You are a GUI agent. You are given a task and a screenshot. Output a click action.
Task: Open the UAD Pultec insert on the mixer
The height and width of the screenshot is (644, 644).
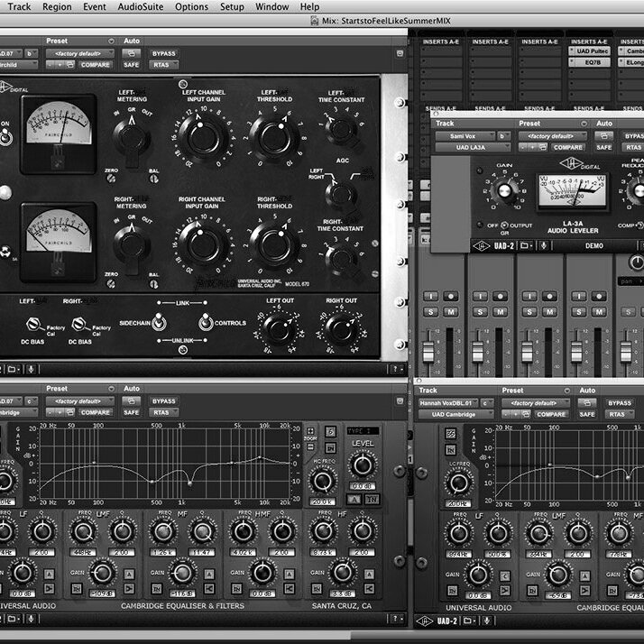tap(589, 51)
